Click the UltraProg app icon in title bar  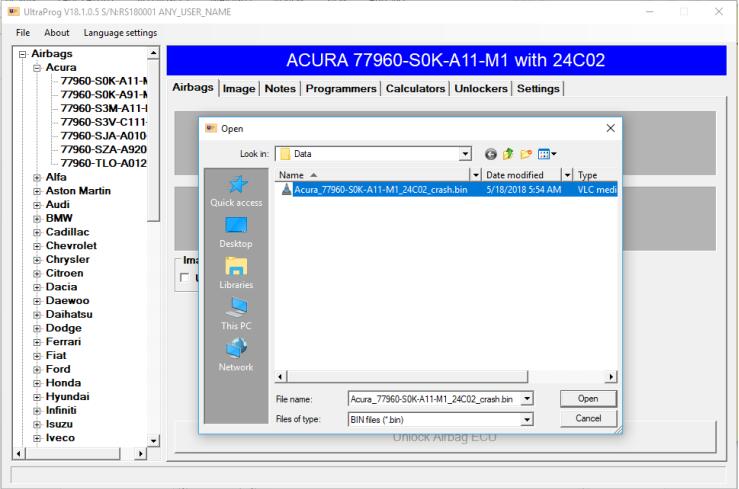point(13,11)
